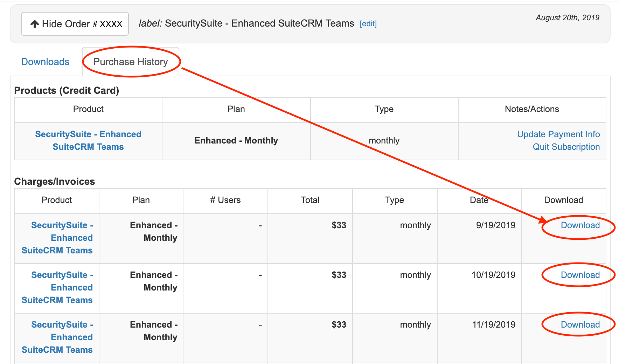Click monthly type in 9/19/2019 row
619x364 pixels.
click(x=415, y=225)
